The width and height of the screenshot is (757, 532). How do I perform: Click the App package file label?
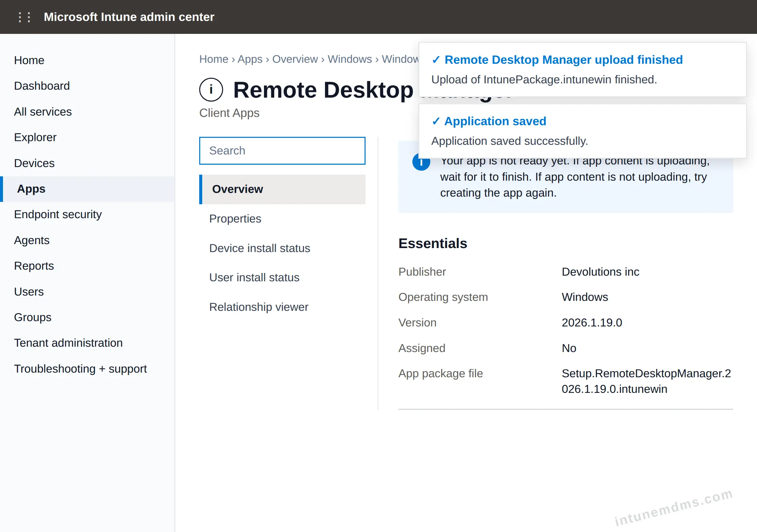440,374
